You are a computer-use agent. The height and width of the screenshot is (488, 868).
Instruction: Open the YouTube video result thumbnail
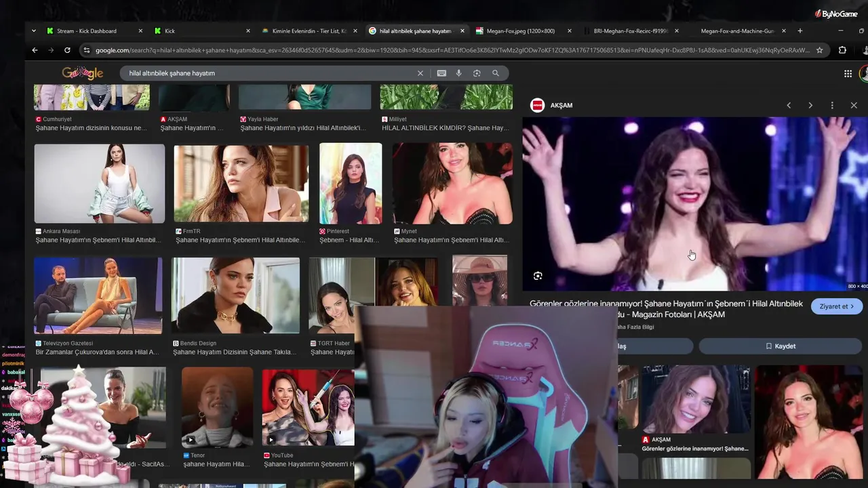click(x=308, y=407)
